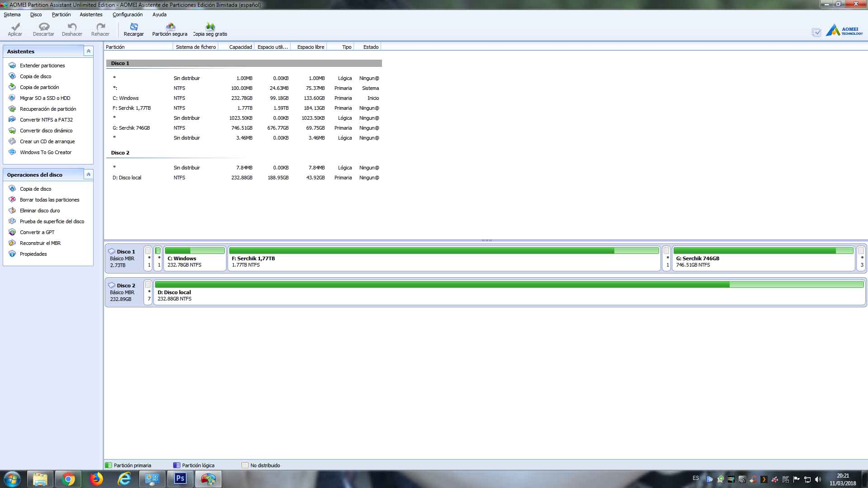Open Migrar SO a SSD o HDD
Image resolution: width=868 pixels, height=488 pixels.
45,98
